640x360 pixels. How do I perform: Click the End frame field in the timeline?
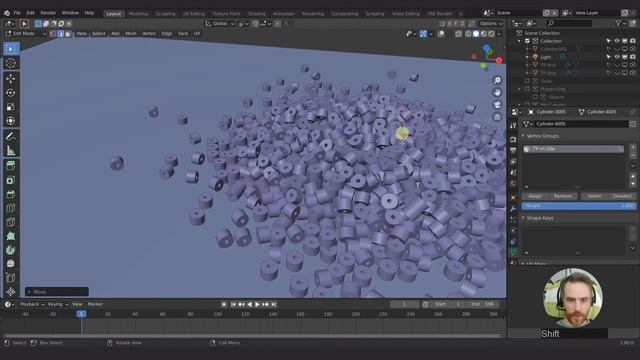(483, 304)
